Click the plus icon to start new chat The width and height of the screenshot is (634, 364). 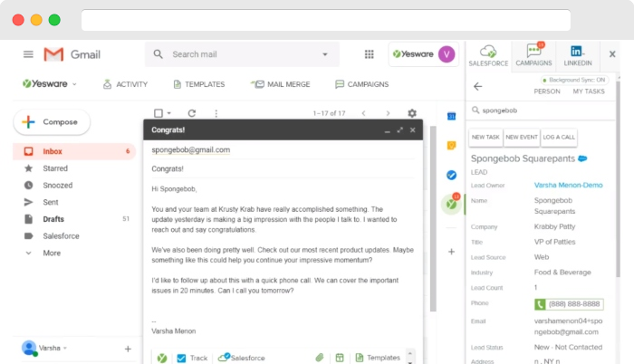(128, 349)
